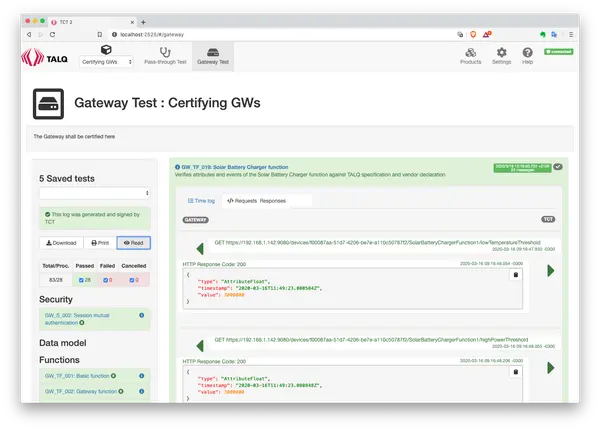
Task: Click green right arrow of first response
Action: (550, 271)
